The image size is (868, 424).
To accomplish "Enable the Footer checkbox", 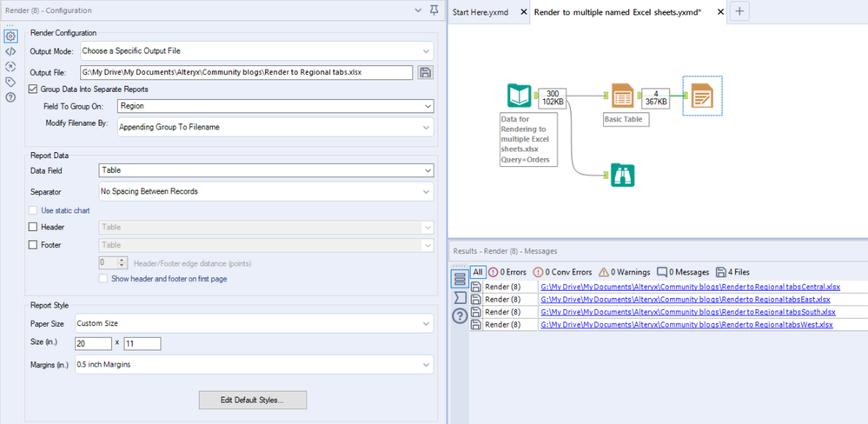I will (33, 245).
